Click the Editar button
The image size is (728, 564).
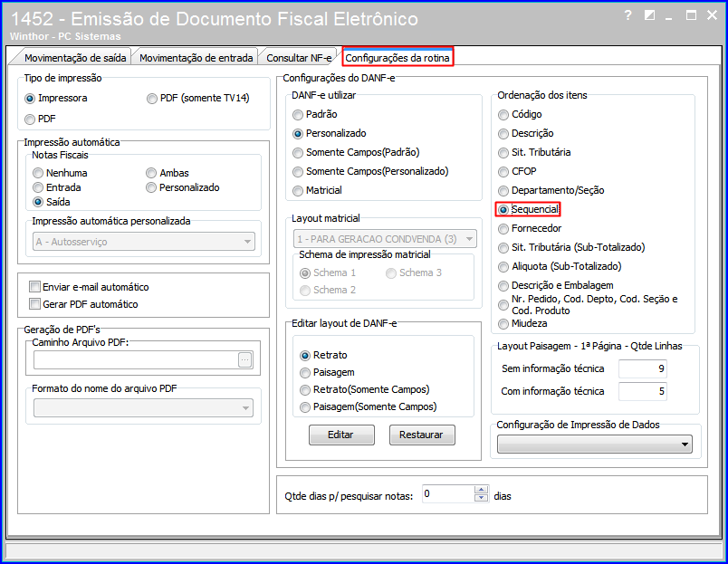(341, 435)
